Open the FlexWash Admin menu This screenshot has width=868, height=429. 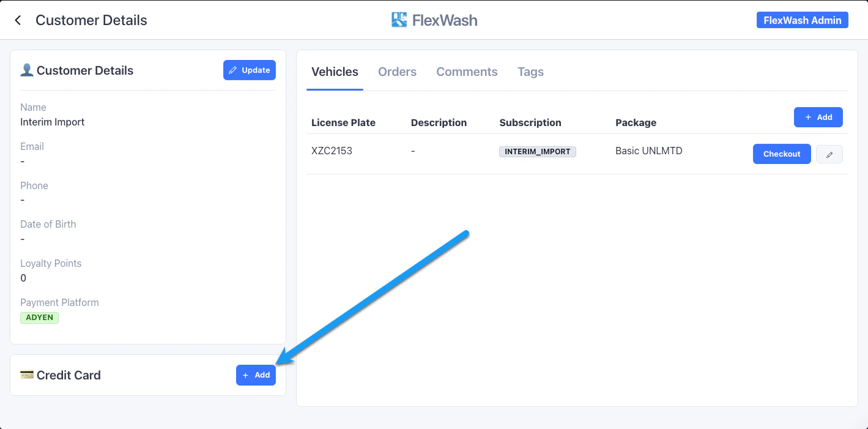coord(803,20)
